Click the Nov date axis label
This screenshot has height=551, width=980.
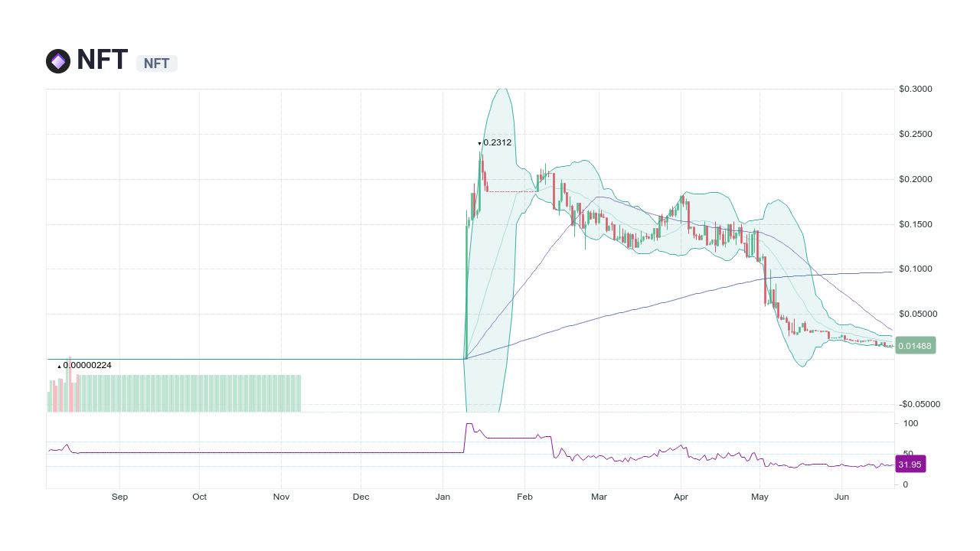pyautogui.click(x=281, y=497)
